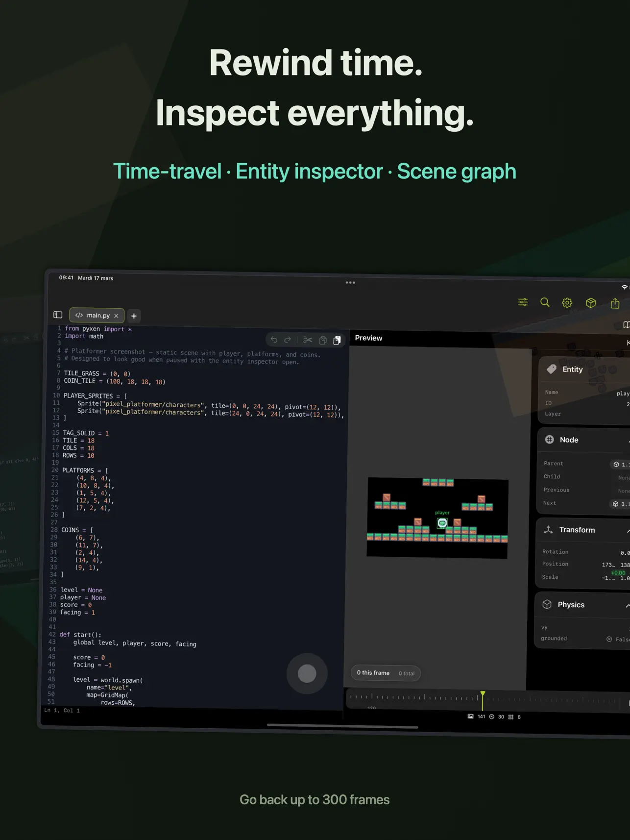Click the copy icon in editor toolbar
This screenshot has width=630, height=840.
click(x=323, y=340)
